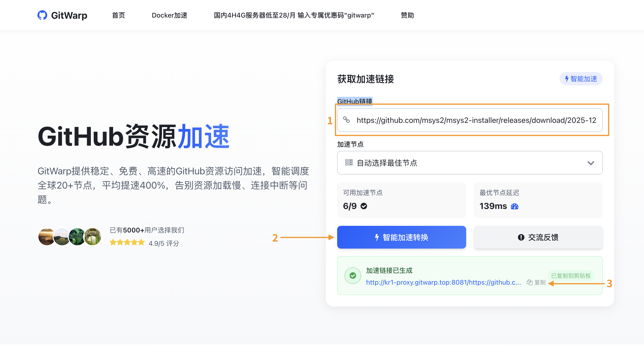Click a star in the 4.9/5 rating

click(114, 242)
